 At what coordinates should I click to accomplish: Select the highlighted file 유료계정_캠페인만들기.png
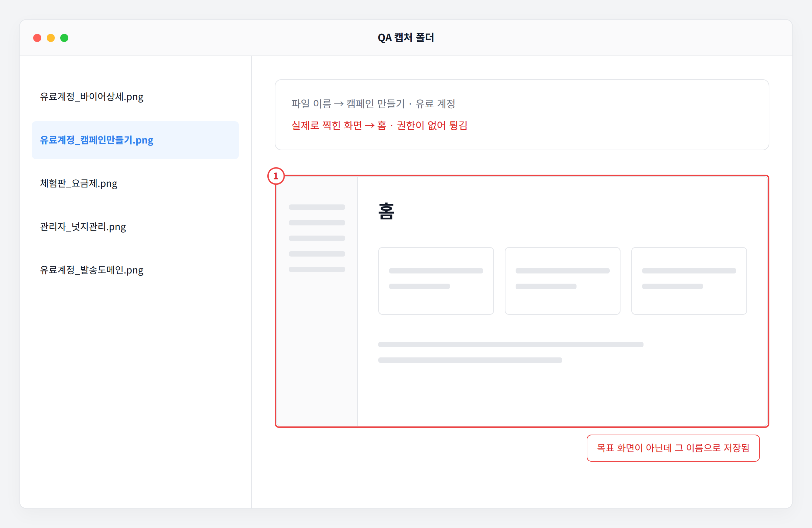135,140
